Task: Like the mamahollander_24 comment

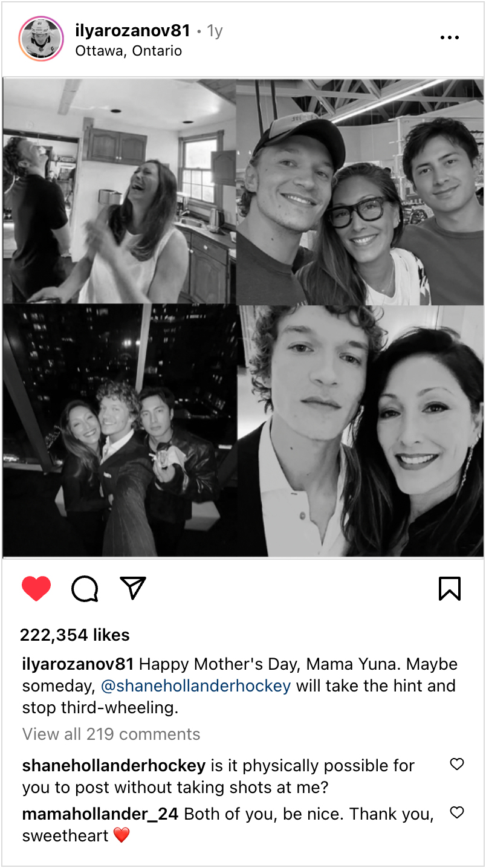Action: 457,812
